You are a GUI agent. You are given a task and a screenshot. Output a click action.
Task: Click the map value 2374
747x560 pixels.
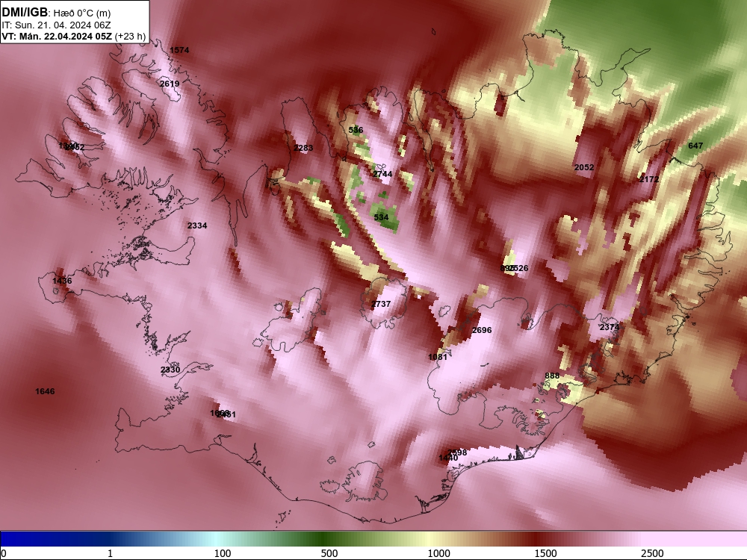(610, 327)
